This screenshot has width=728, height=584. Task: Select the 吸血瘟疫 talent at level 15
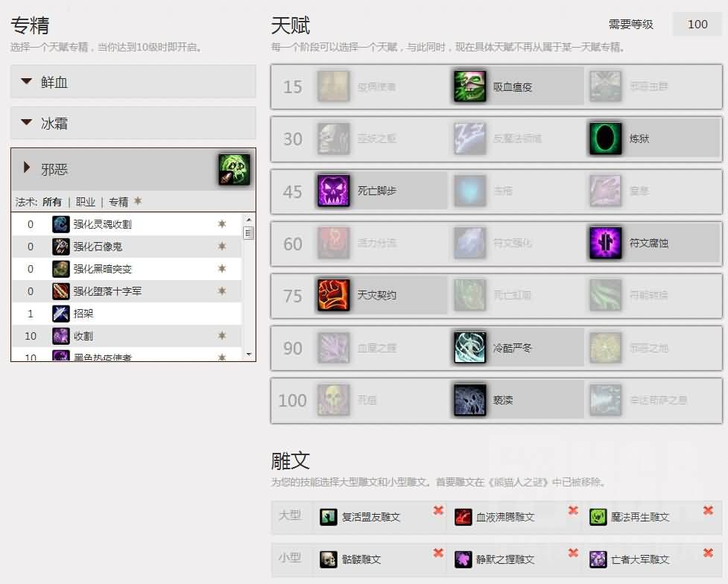tap(516, 86)
